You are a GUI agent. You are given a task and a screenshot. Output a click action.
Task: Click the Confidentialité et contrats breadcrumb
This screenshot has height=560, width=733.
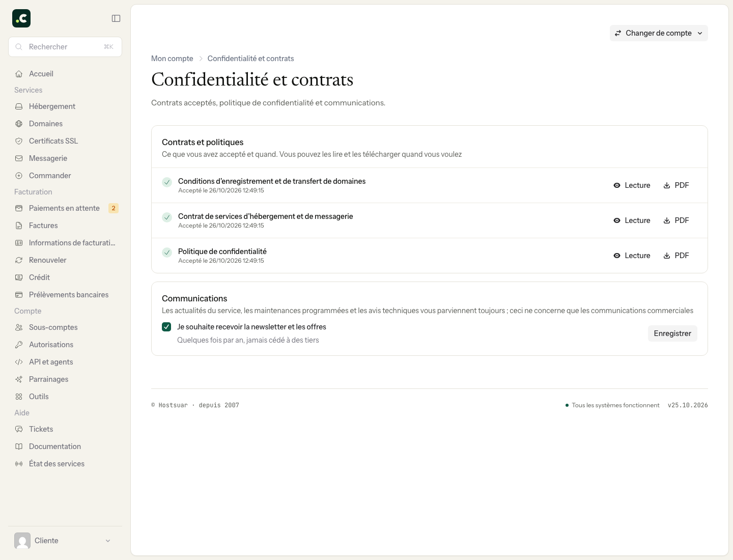click(x=250, y=59)
